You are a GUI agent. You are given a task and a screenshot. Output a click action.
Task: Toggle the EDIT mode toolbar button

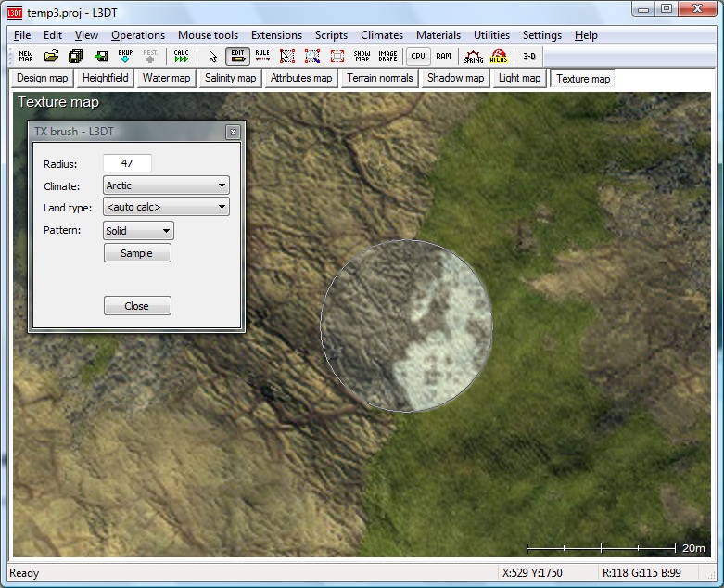pyautogui.click(x=237, y=57)
